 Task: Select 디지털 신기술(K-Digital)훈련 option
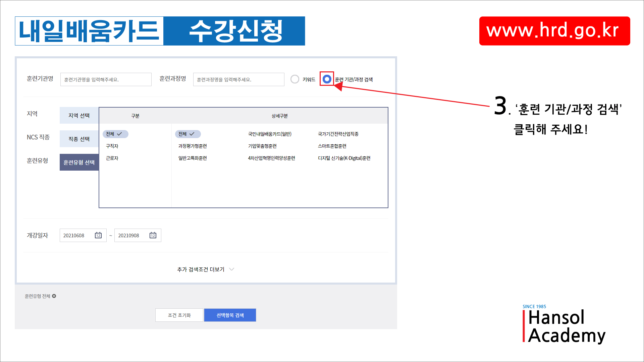[x=344, y=158]
